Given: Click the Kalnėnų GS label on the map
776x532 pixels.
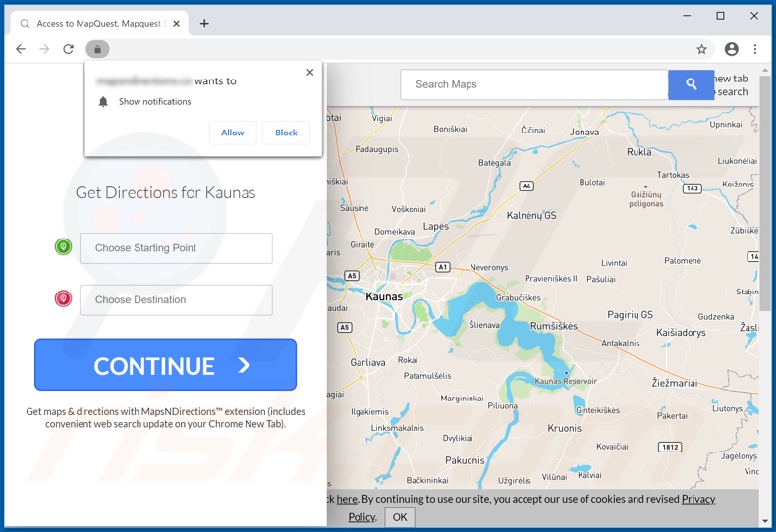Looking at the screenshot, I should (x=531, y=215).
